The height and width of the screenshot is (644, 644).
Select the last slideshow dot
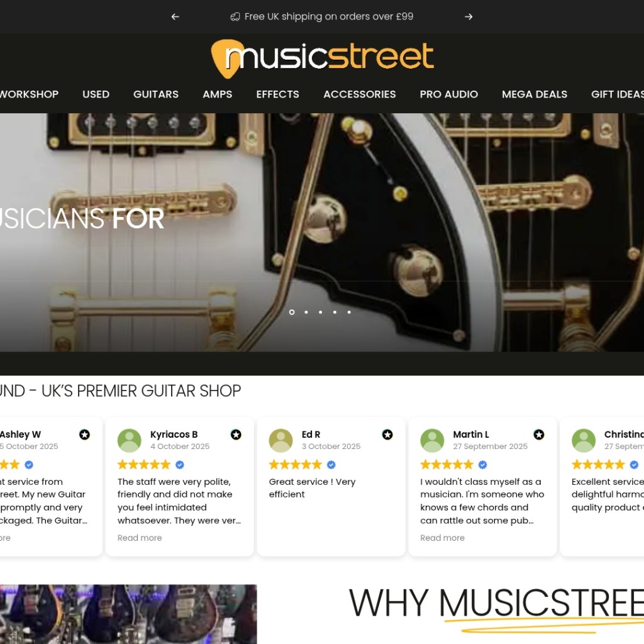[x=349, y=312]
